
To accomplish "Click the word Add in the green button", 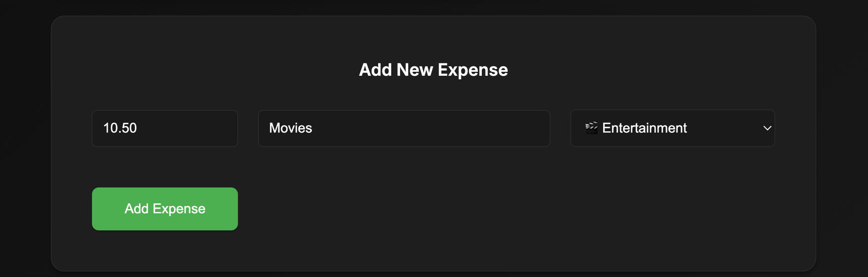I will 136,209.
